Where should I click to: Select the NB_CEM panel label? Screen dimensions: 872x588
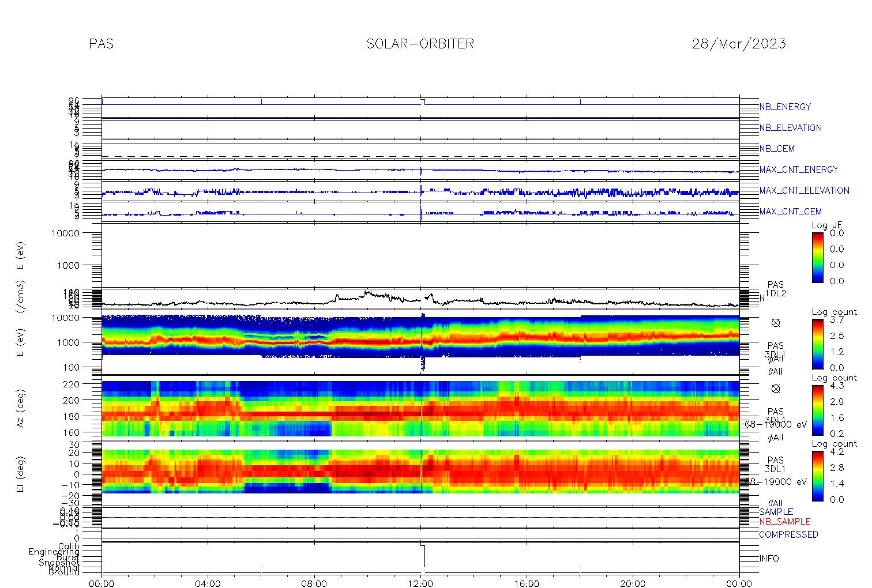[777, 149]
